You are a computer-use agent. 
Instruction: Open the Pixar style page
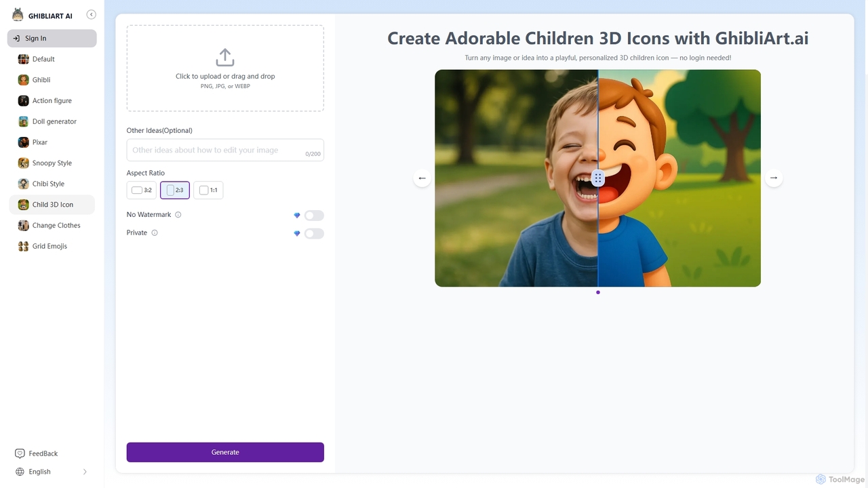(52, 142)
